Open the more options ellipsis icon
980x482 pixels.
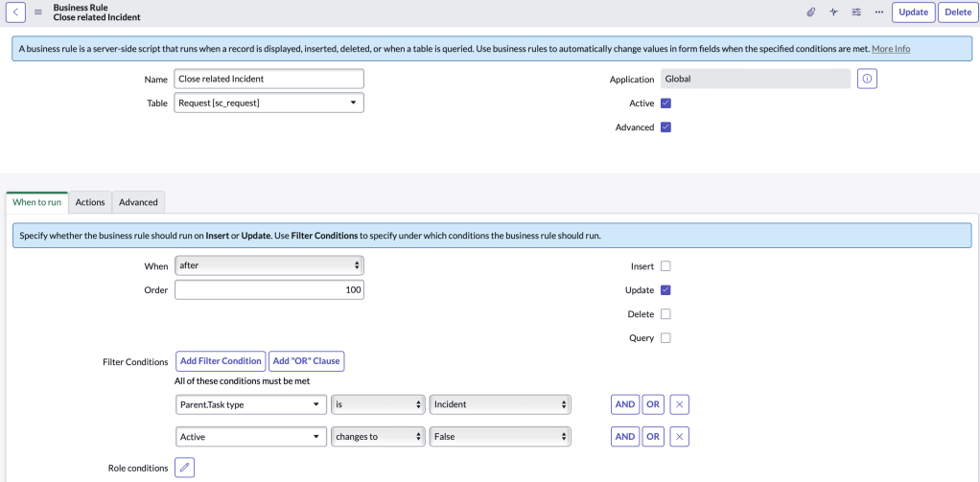[x=878, y=12]
